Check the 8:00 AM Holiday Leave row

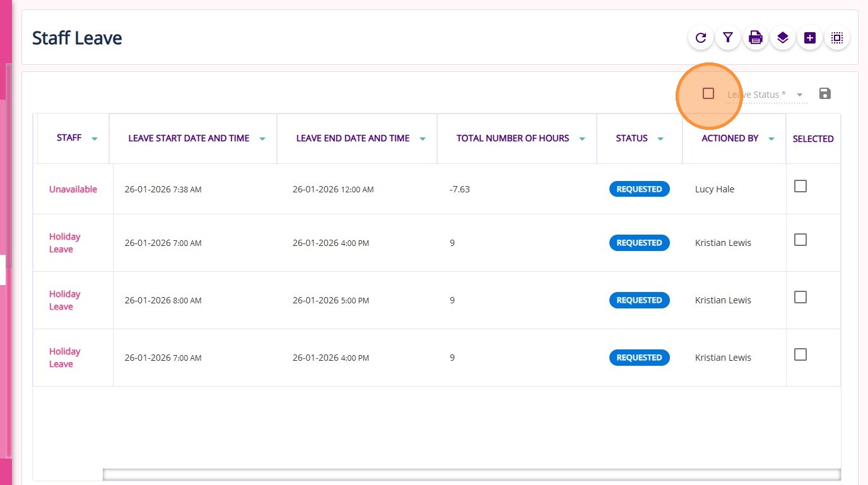801,297
